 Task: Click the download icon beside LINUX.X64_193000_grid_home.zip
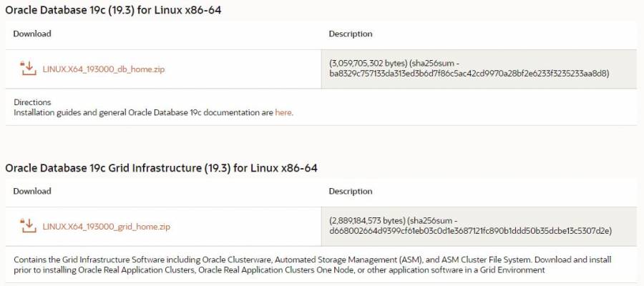coord(28,225)
